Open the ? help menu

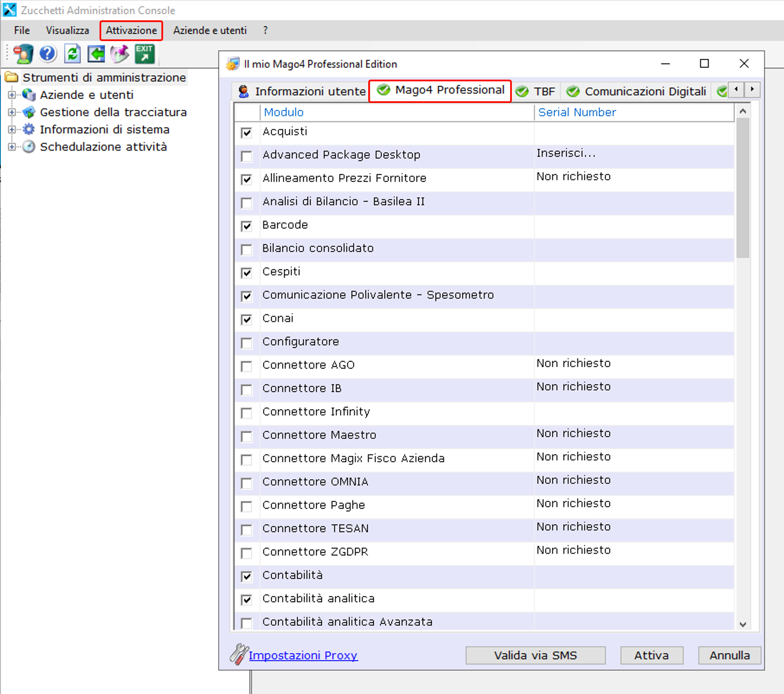coord(265,30)
